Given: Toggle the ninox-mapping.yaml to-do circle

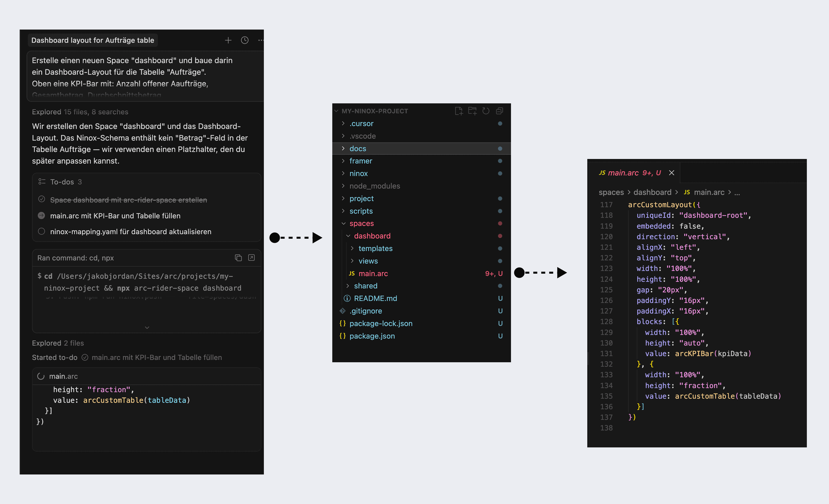Looking at the screenshot, I should click(x=41, y=232).
